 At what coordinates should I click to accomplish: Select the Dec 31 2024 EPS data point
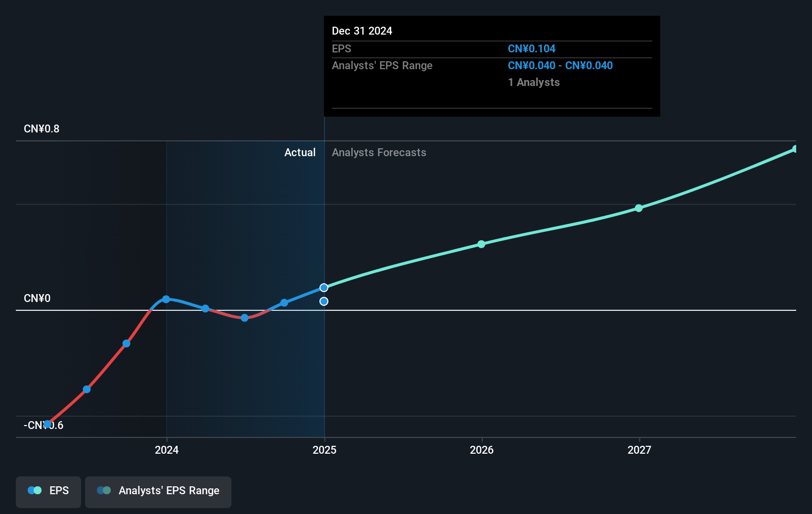324,288
